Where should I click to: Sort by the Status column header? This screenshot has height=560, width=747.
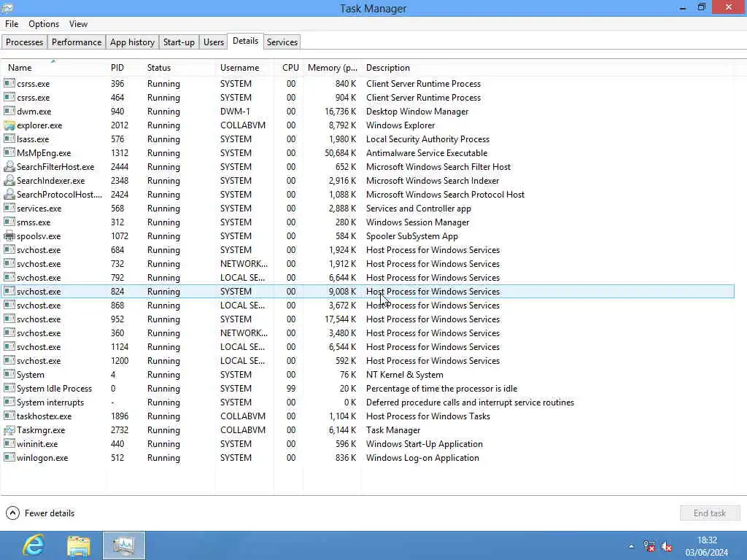click(x=179, y=68)
